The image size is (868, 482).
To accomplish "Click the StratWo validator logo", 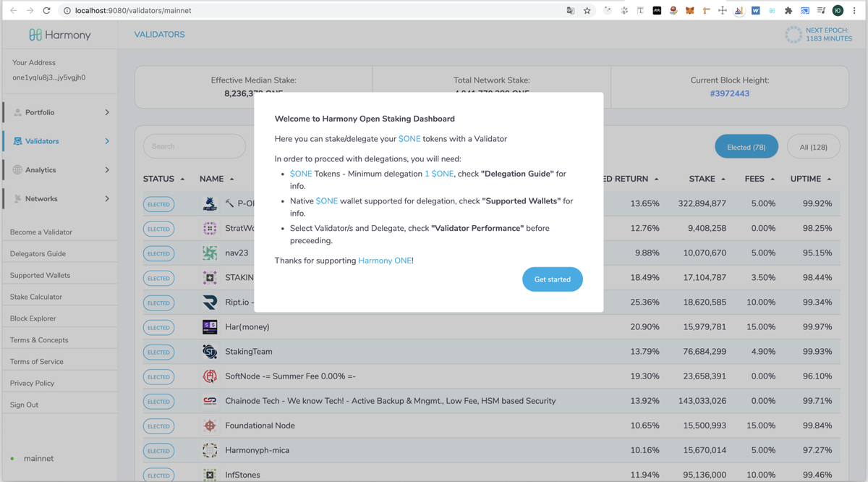I will click(210, 229).
